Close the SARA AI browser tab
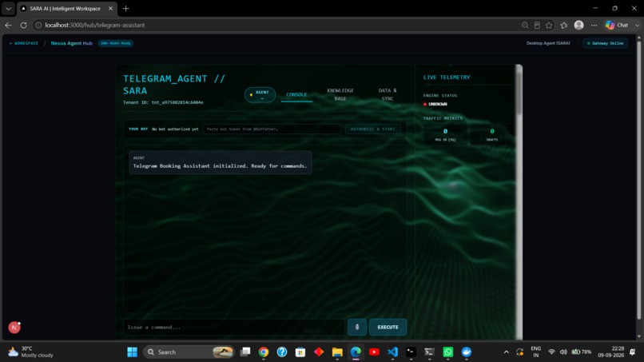644x362 pixels. click(x=110, y=8)
